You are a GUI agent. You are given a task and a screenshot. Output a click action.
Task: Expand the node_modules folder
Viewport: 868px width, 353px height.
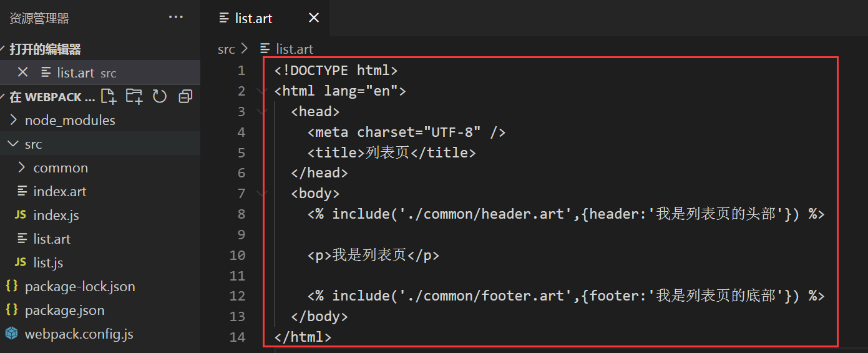pyautogui.click(x=69, y=120)
